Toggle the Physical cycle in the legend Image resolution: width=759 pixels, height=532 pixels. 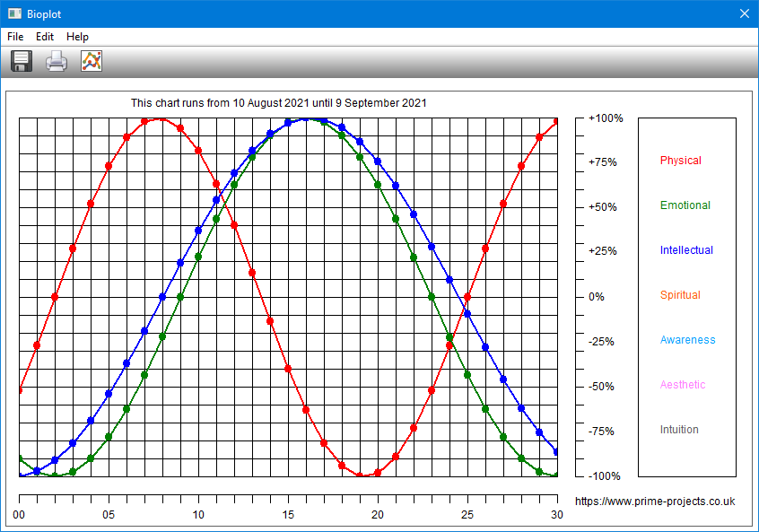coord(680,161)
